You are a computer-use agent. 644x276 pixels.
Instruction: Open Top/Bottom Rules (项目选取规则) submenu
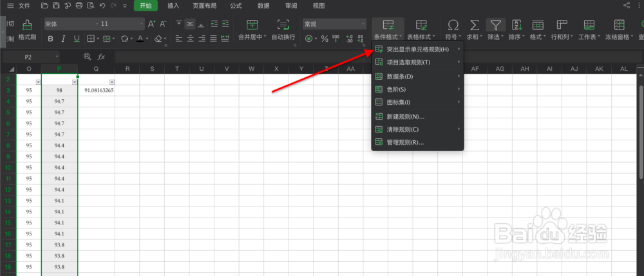tap(418, 62)
